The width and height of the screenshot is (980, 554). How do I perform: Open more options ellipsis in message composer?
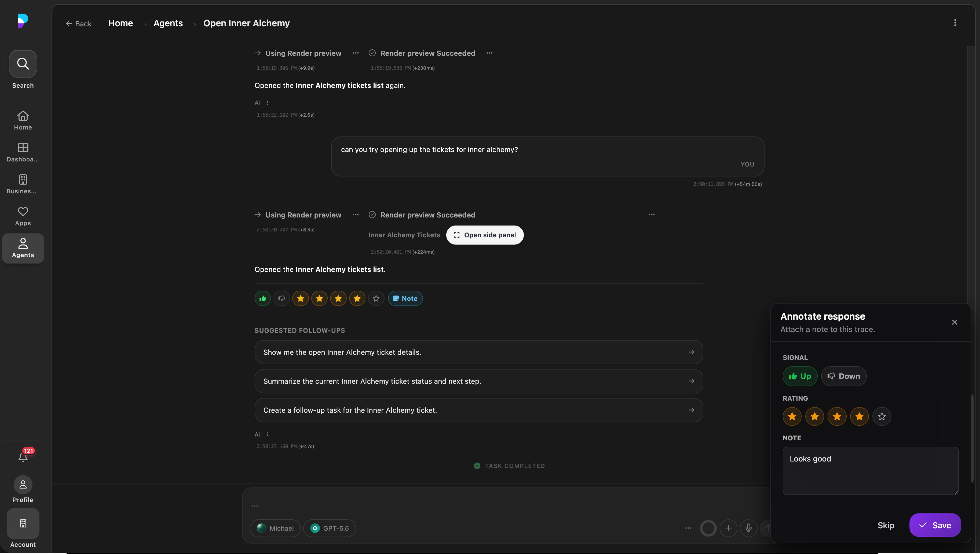pyautogui.click(x=688, y=528)
